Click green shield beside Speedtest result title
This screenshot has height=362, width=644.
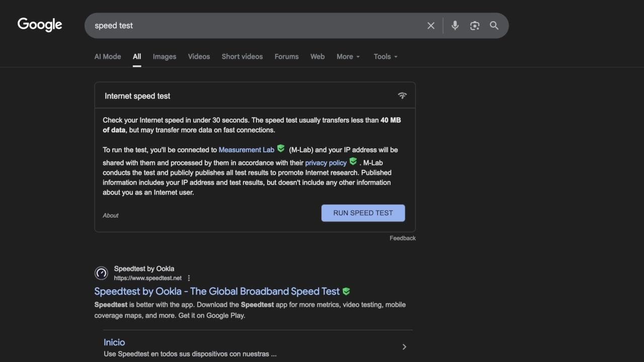(346, 292)
